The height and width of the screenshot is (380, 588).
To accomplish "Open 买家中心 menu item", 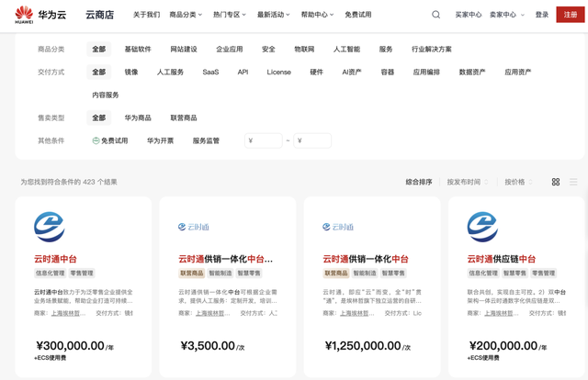I will [469, 15].
